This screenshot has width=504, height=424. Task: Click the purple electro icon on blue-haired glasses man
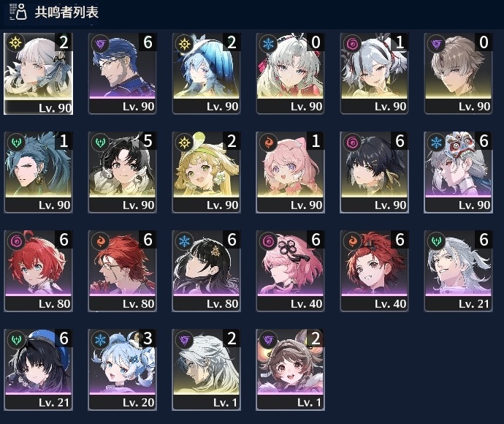[x=100, y=44]
